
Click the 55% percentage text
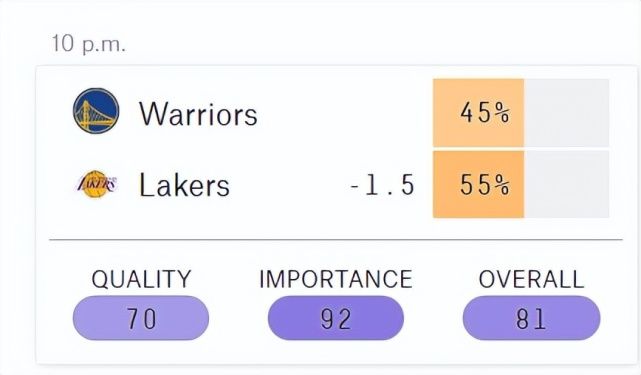(485, 185)
